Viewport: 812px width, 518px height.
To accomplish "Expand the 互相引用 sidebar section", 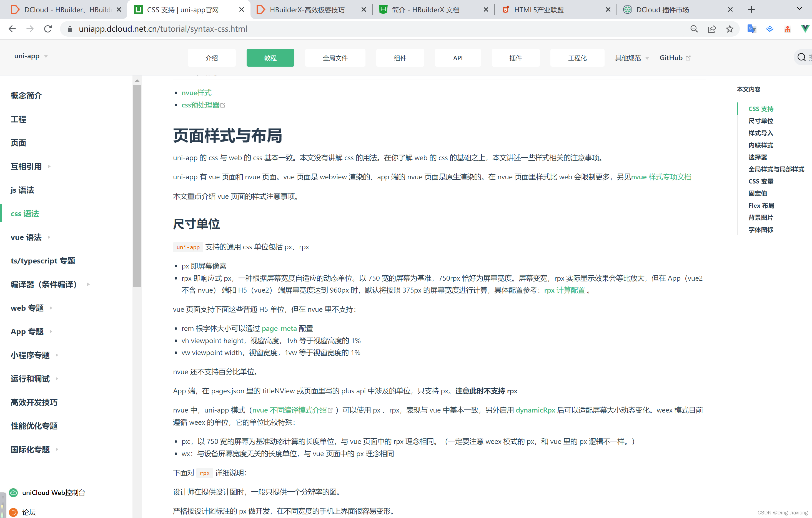I will click(x=49, y=167).
